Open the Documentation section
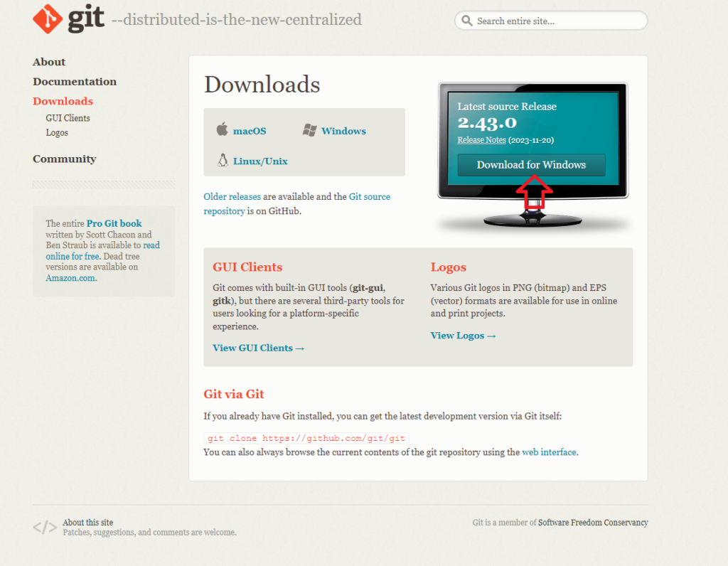 tap(75, 81)
